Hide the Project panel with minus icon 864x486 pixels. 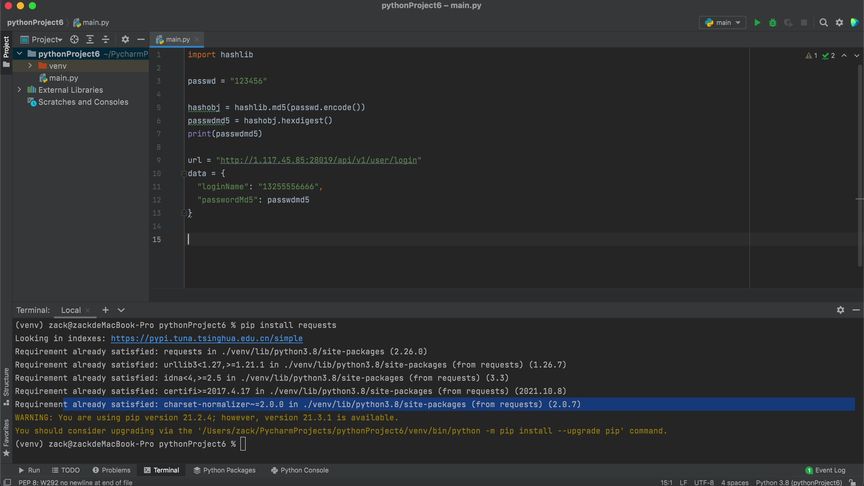pos(140,39)
